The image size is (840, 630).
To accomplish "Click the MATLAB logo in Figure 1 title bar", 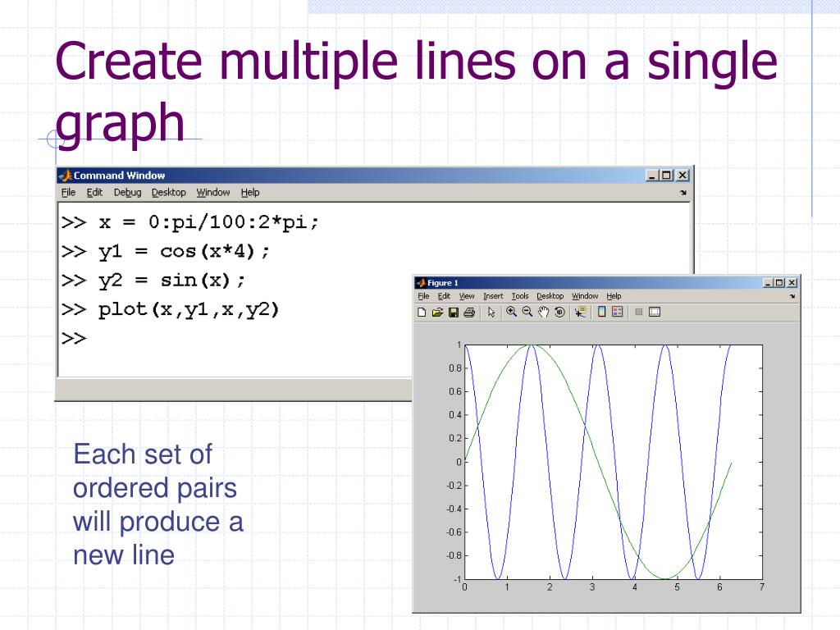I will 421,283.
